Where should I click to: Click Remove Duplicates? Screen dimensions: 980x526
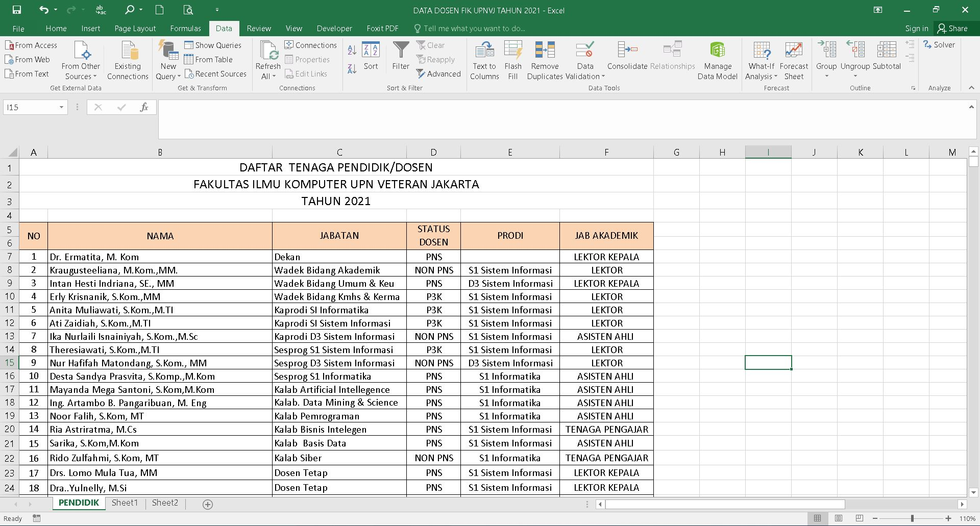coord(545,61)
